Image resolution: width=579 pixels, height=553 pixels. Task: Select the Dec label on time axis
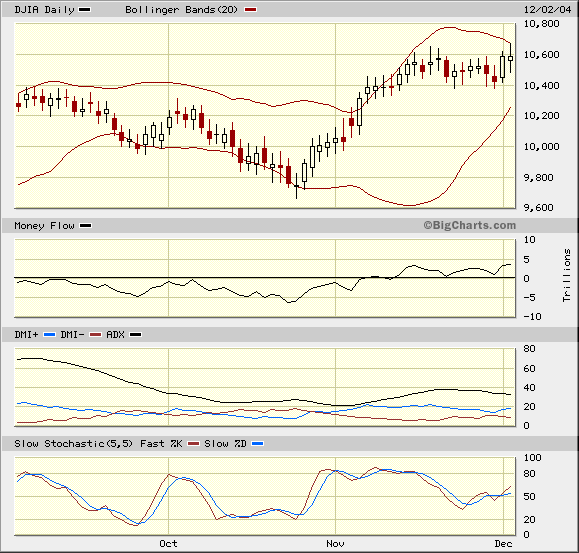(503, 543)
